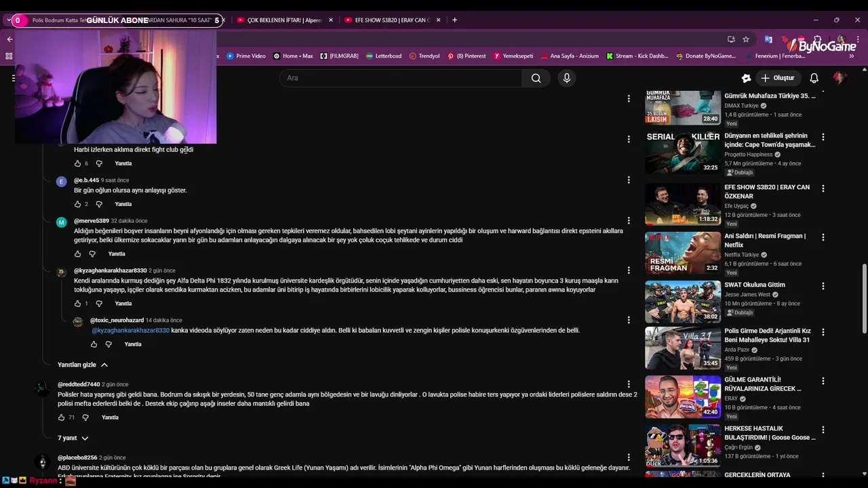Open Ana Sayfa - Anizium bookmark

570,56
